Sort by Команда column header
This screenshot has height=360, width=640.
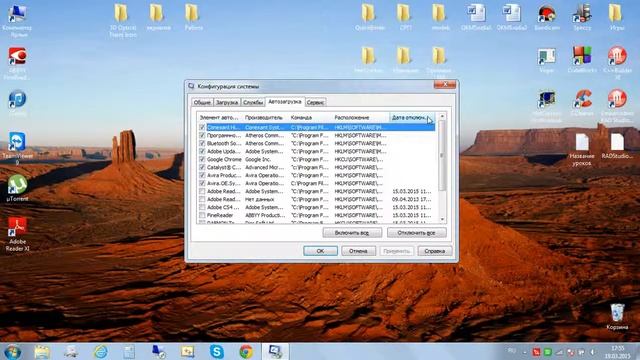(x=310, y=118)
